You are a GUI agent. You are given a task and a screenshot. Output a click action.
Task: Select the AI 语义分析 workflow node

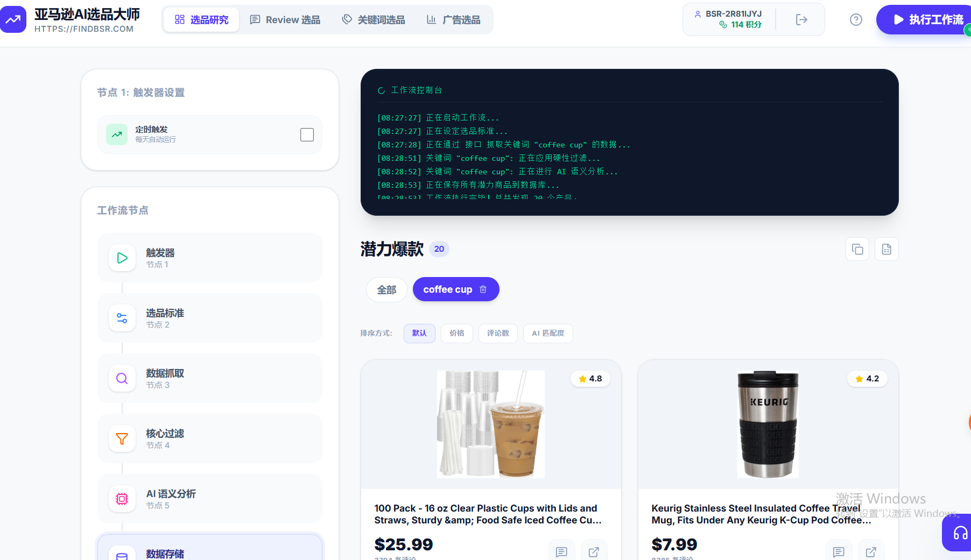pos(210,499)
